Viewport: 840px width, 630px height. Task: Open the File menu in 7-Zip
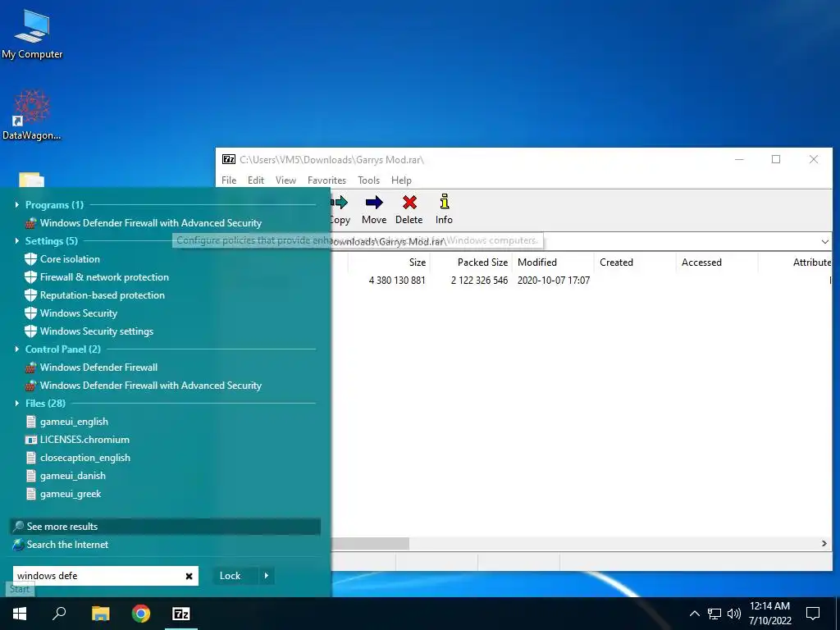point(229,180)
